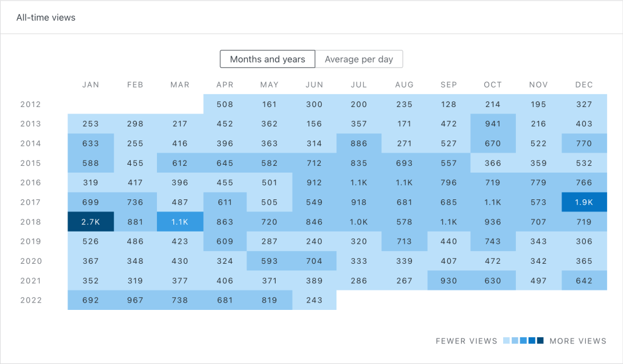Viewport: 623px width, 364px height.
Task: Select the August 2019 cell showing 713
Action: [x=404, y=242]
